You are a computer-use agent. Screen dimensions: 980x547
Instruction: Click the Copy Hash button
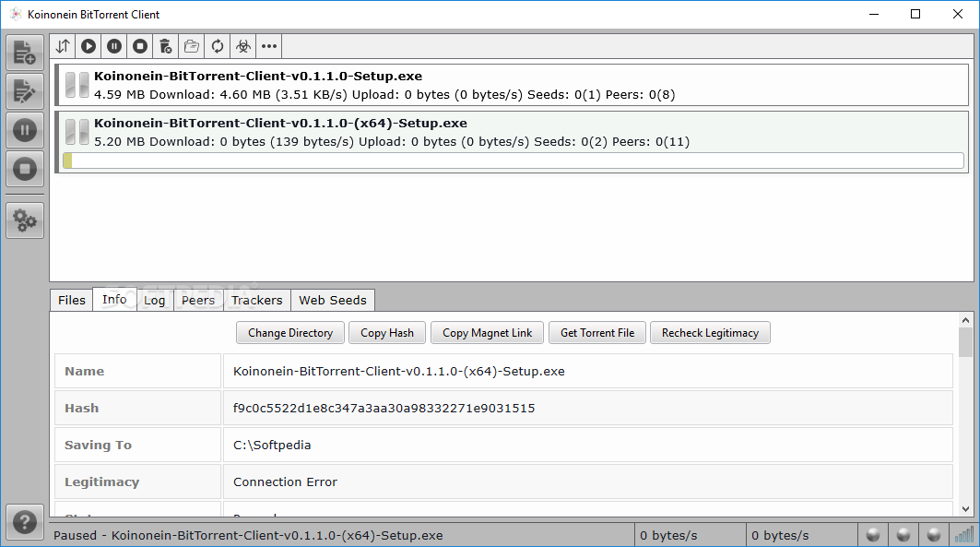pos(387,333)
